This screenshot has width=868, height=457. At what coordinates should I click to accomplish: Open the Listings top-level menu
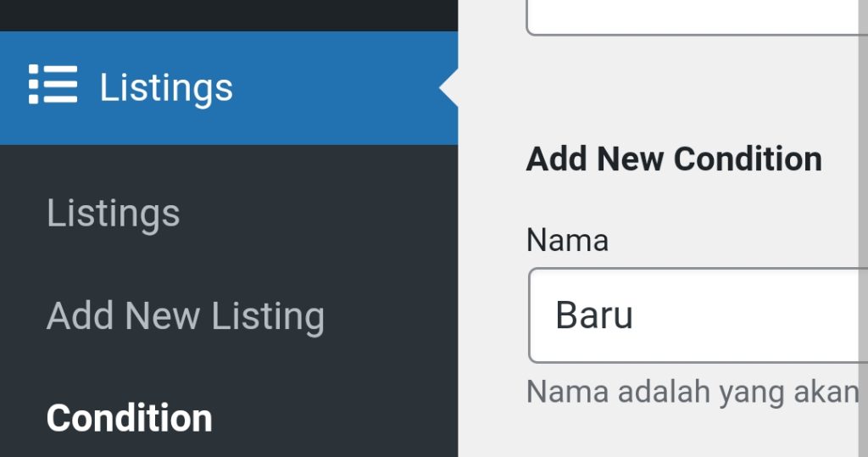(x=166, y=88)
